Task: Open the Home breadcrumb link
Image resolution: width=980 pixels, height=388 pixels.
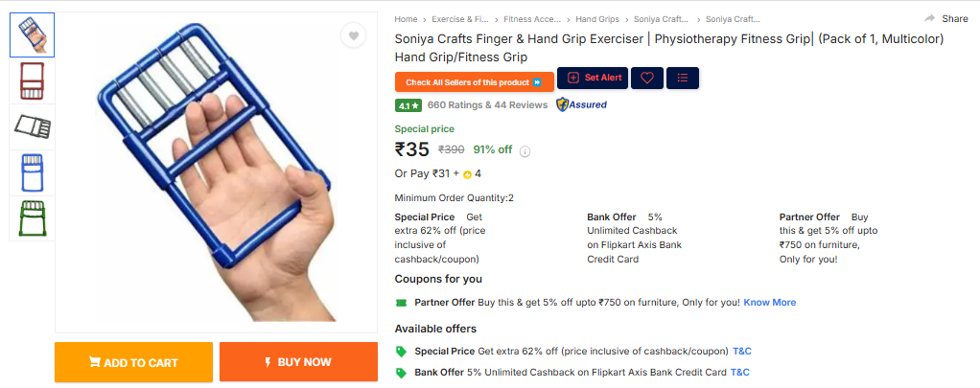Action: (x=406, y=19)
